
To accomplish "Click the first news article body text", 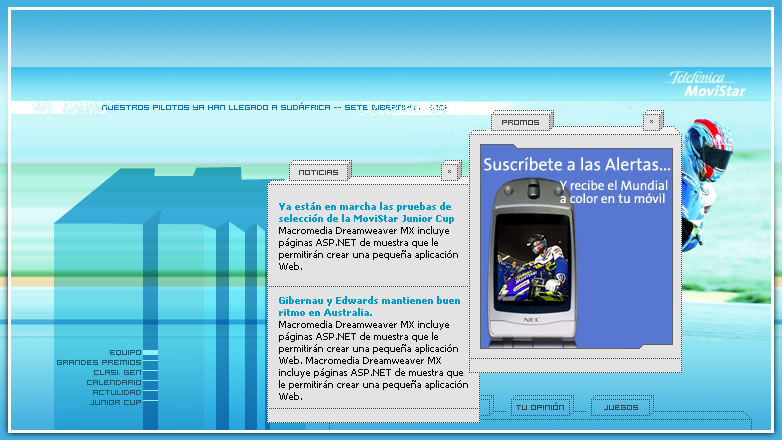I will [x=368, y=248].
